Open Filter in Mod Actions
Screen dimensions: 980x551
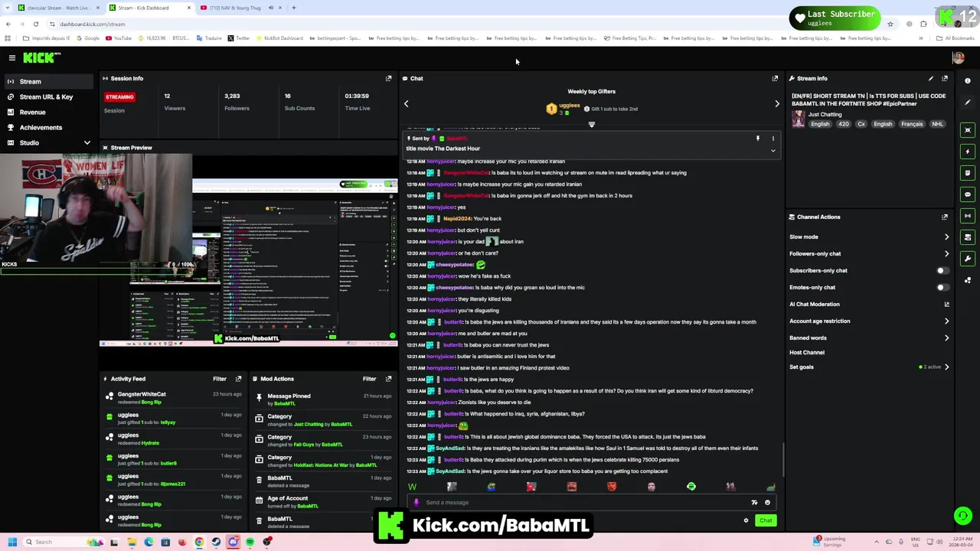[x=369, y=379]
